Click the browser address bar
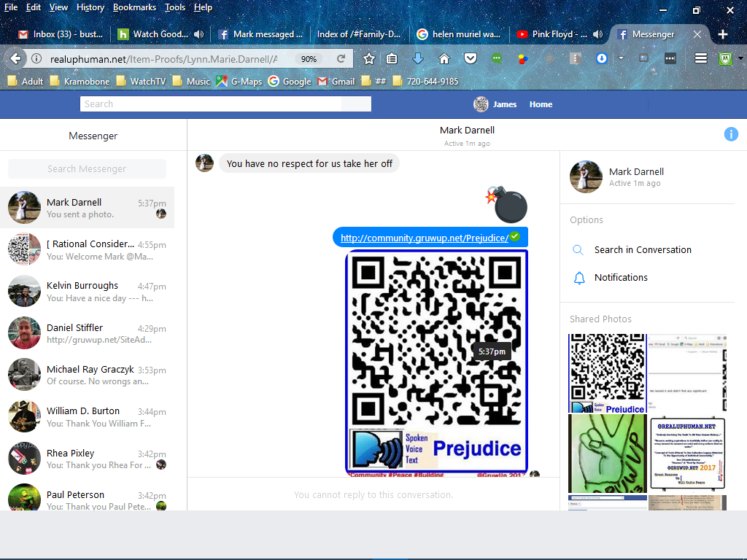The height and width of the screenshot is (560, 747). coord(164,59)
